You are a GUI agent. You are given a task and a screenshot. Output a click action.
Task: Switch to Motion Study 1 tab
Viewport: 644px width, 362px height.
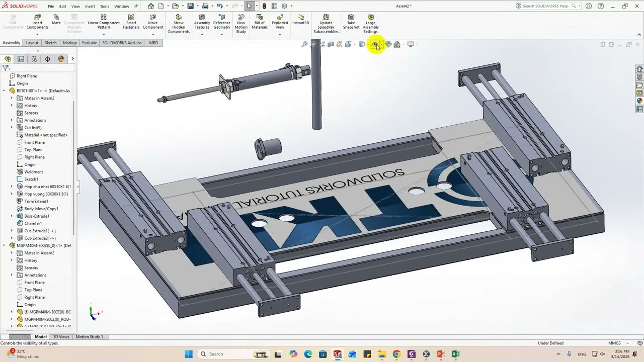point(89,337)
